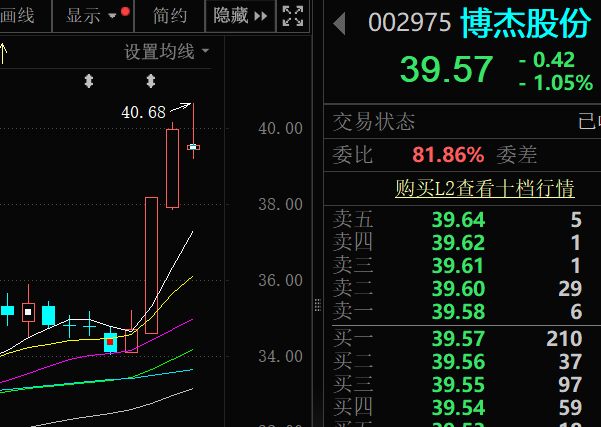This screenshot has width=601, height=427.
Task: Click the 画线 draw line tool
Action: pos(17,16)
